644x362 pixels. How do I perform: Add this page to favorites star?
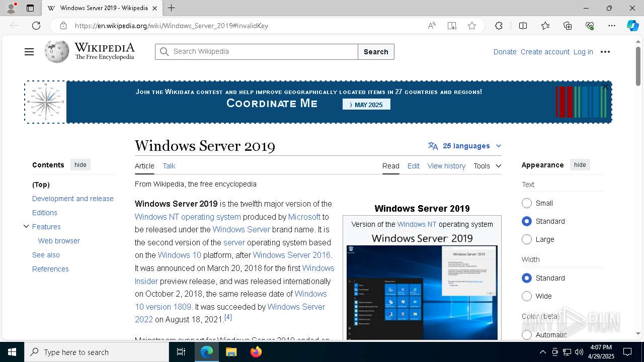[x=472, y=26]
